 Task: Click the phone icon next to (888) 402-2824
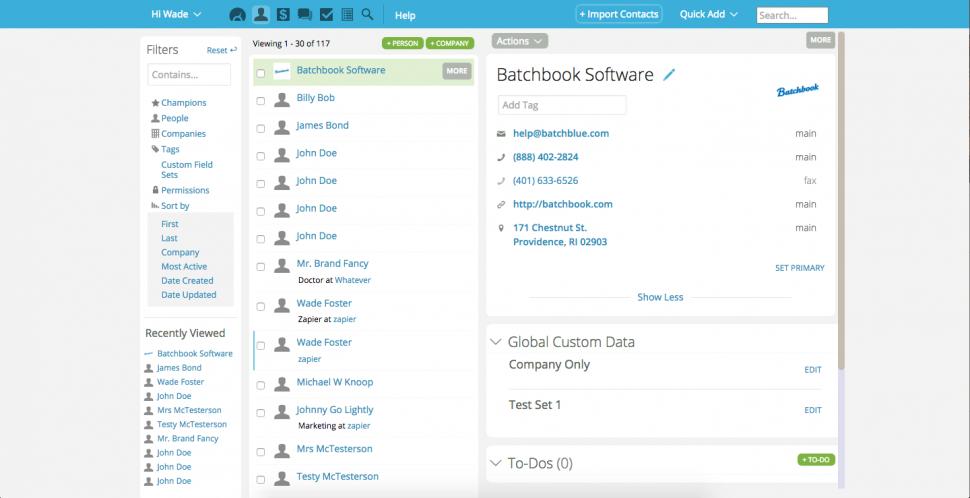click(501, 157)
